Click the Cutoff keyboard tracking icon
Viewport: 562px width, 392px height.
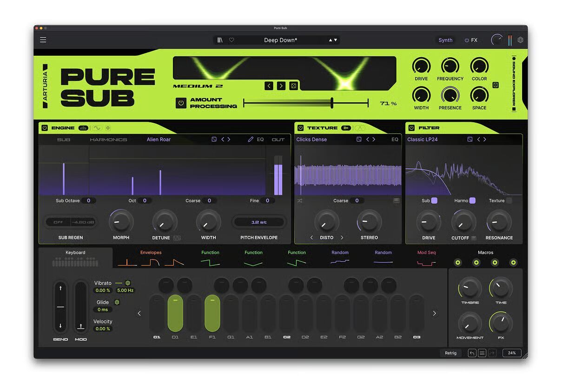tap(474, 238)
